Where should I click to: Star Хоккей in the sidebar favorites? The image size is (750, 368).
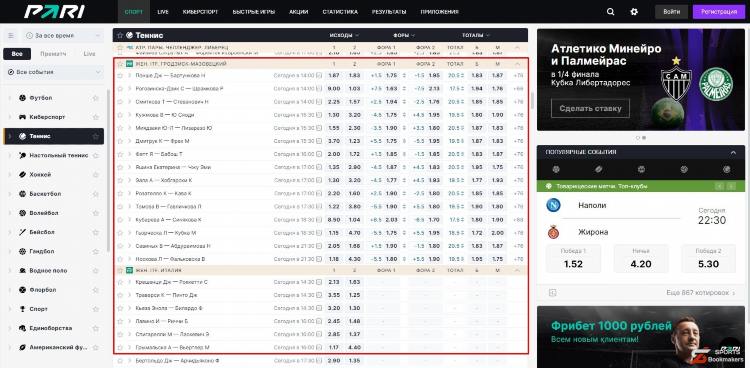pyautogui.click(x=96, y=175)
